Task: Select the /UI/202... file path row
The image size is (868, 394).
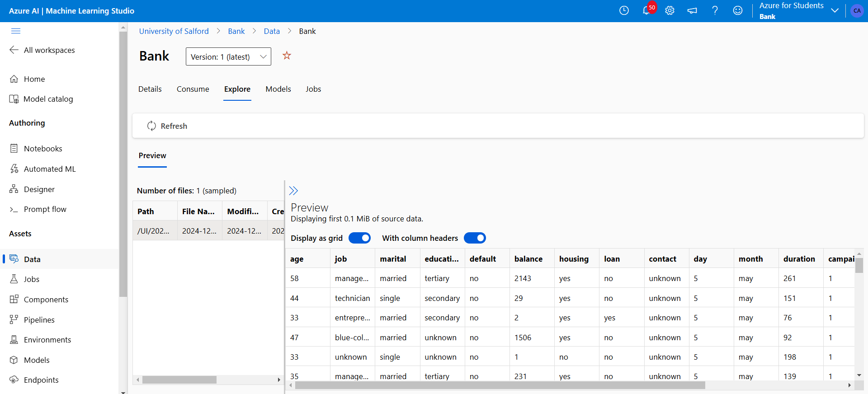Action: [208, 231]
